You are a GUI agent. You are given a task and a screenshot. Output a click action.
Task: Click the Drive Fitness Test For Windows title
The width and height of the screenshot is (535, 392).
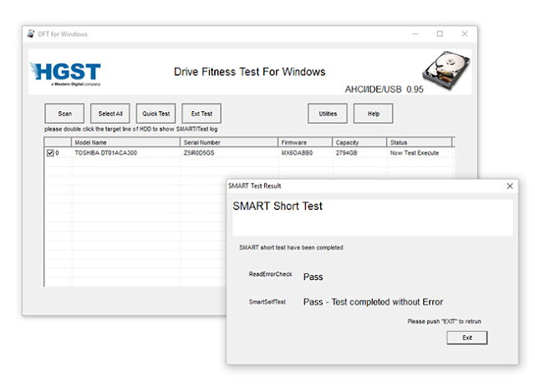[249, 72]
